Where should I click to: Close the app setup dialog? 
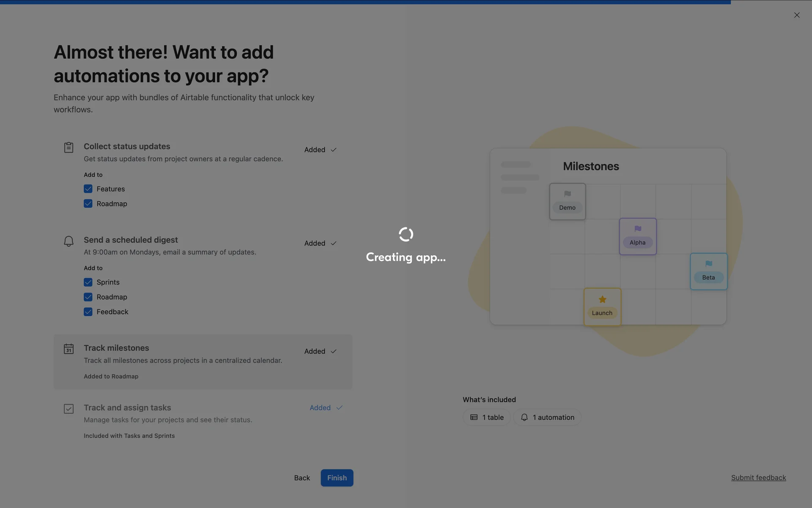pyautogui.click(x=797, y=15)
